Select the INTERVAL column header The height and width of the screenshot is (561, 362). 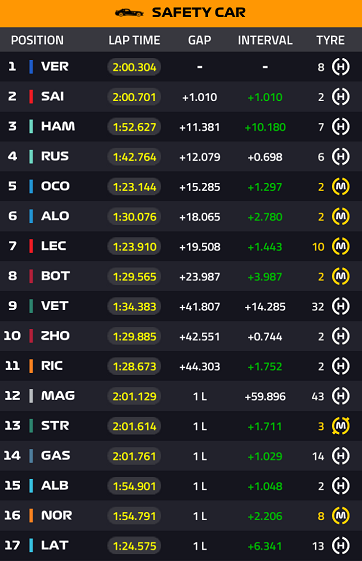click(265, 40)
